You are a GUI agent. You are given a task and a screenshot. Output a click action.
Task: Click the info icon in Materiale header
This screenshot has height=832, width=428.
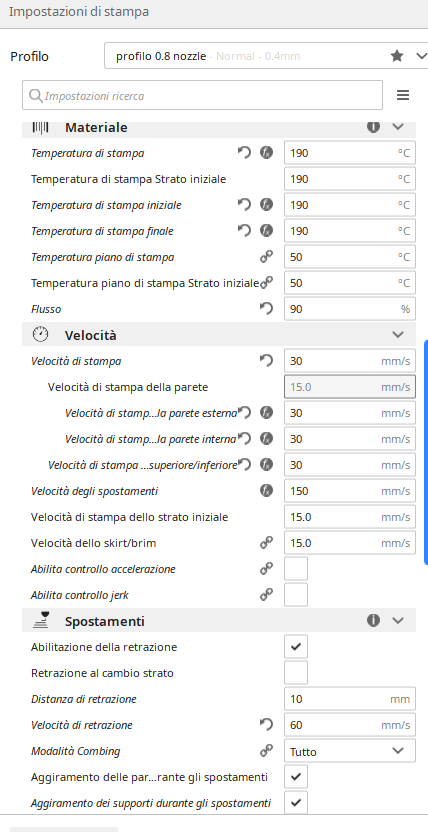pos(373,127)
